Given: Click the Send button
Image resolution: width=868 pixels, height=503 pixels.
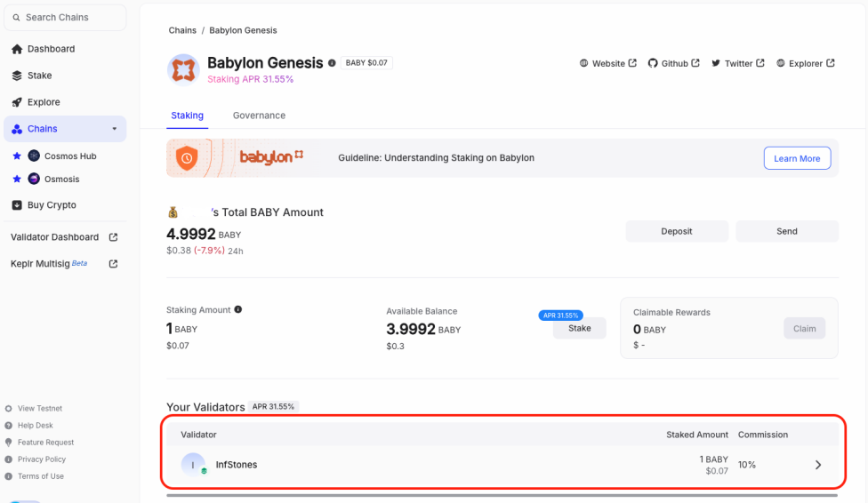Looking at the screenshot, I should [786, 231].
